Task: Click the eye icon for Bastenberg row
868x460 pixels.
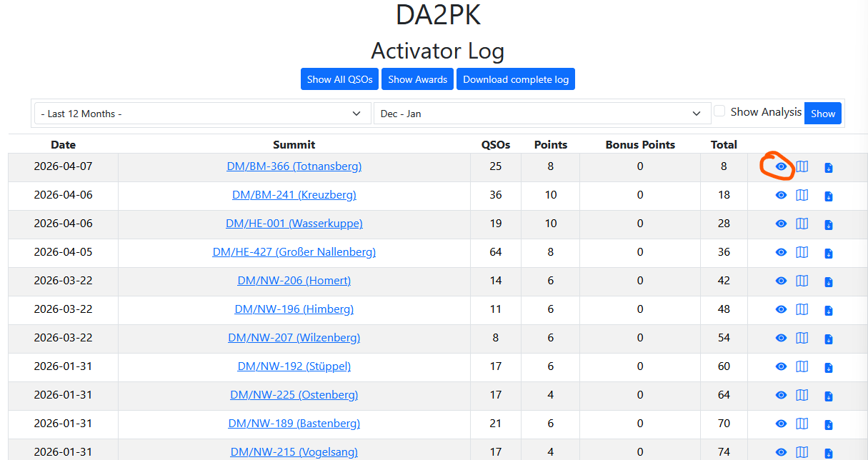Action: [x=781, y=424]
